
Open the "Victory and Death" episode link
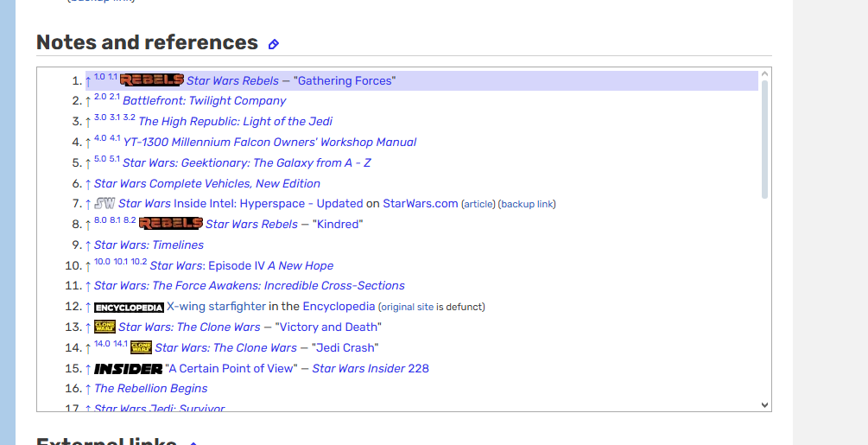click(328, 327)
